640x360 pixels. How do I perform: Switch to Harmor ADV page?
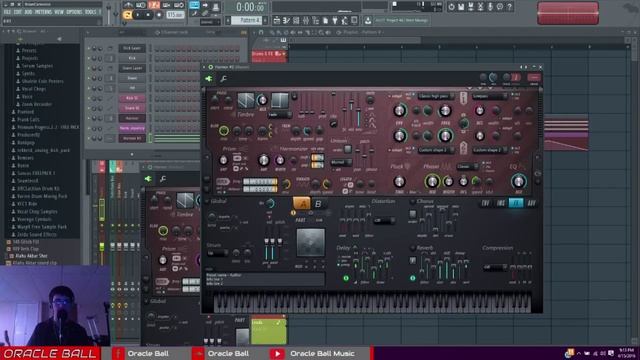(x=532, y=203)
